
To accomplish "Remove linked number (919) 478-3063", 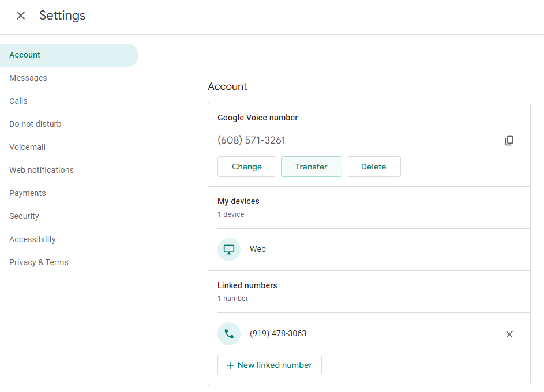I will pos(509,334).
